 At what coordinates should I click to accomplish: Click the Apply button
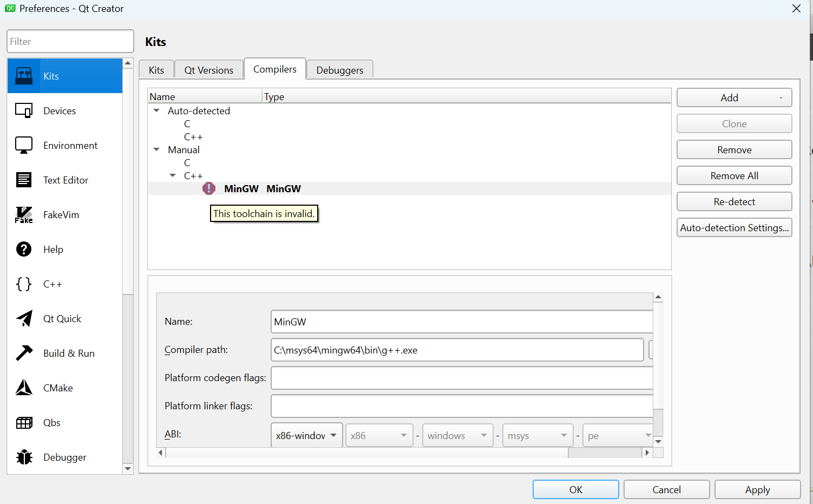click(x=758, y=489)
